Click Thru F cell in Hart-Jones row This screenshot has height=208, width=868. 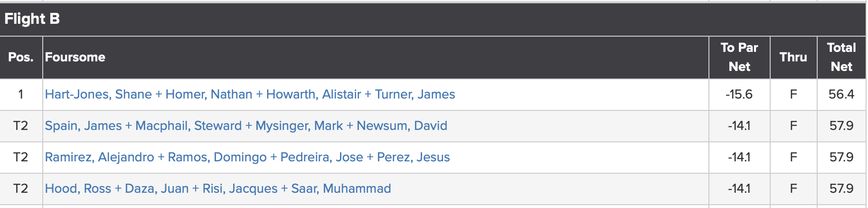[x=793, y=94]
